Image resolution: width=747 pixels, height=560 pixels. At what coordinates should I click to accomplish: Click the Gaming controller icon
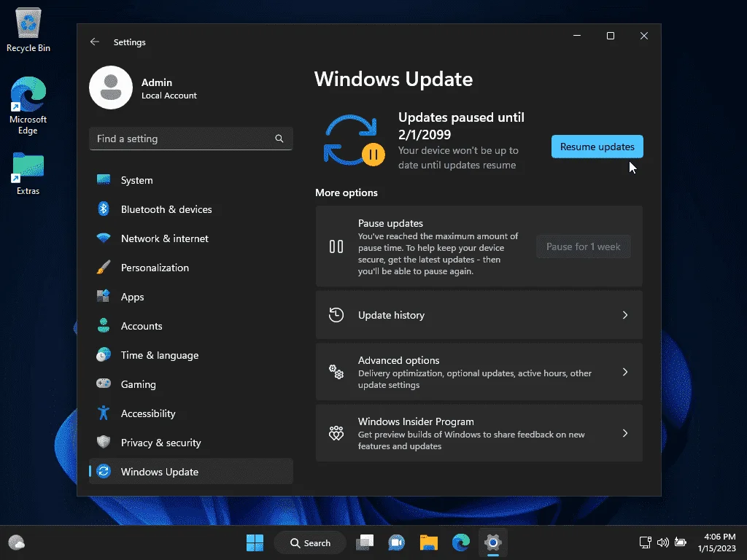(104, 384)
